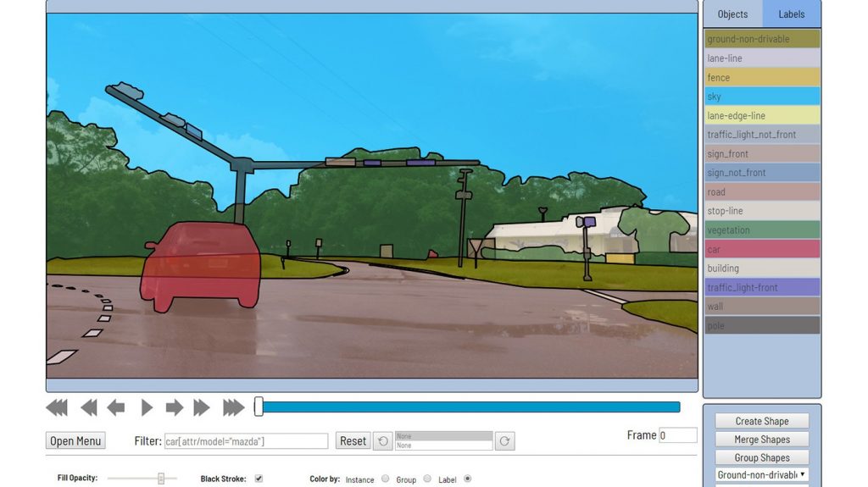Open the Ground-non-drivable label dropdown

(x=761, y=475)
